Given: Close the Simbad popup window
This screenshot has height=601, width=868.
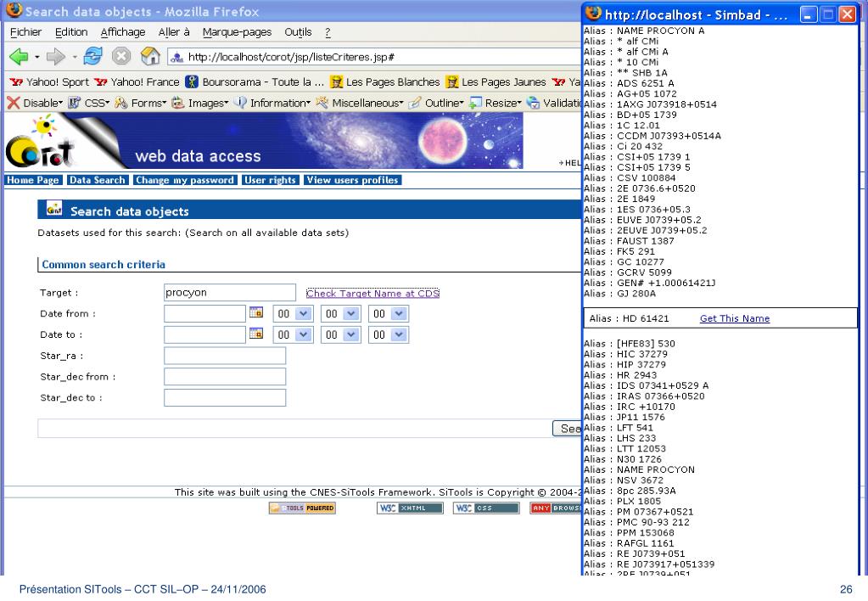Looking at the screenshot, I should 848,14.
